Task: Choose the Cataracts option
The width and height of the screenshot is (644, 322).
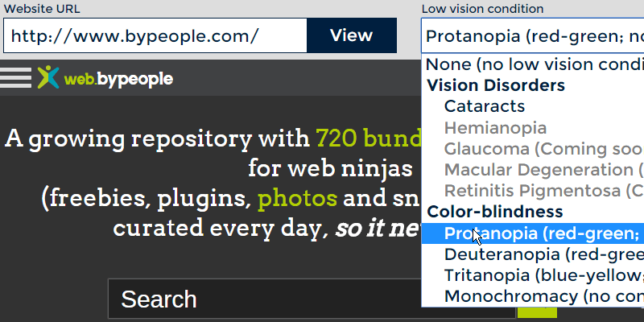Action: 485,106
